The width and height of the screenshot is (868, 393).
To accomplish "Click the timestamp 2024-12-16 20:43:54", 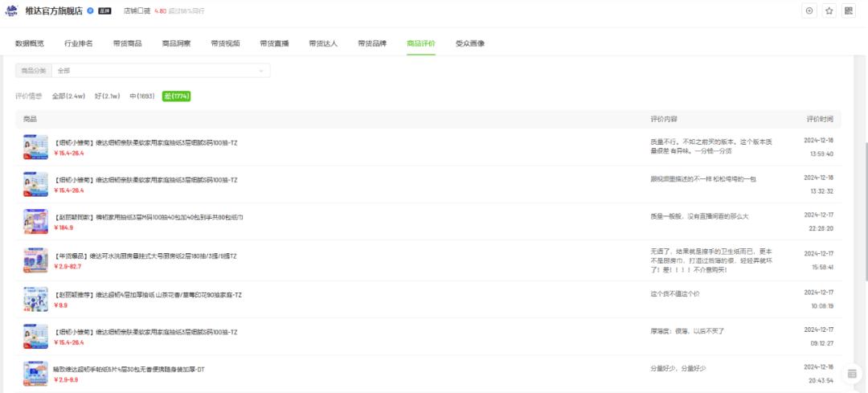I will (818, 374).
